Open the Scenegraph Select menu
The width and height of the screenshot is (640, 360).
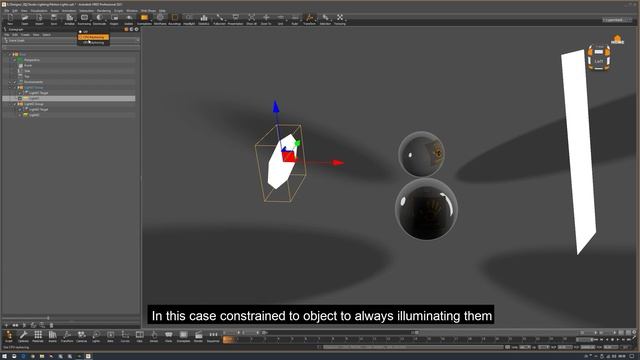click(x=47, y=35)
